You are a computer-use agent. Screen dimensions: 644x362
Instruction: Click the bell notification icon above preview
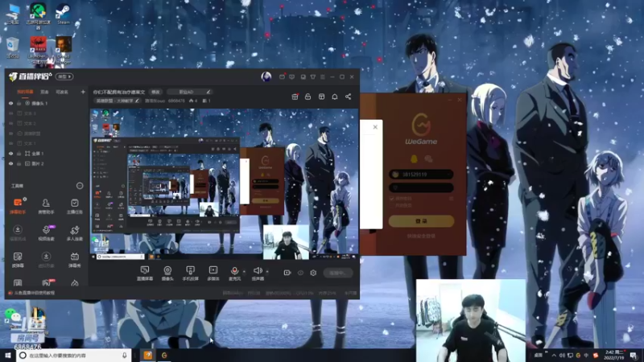tap(335, 97)
